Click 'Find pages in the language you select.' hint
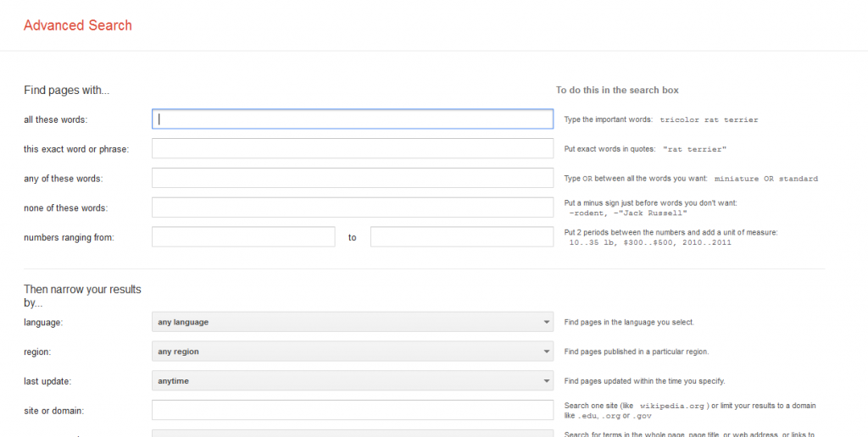This screenshot has width=868, height=437. tap(629, 322)
